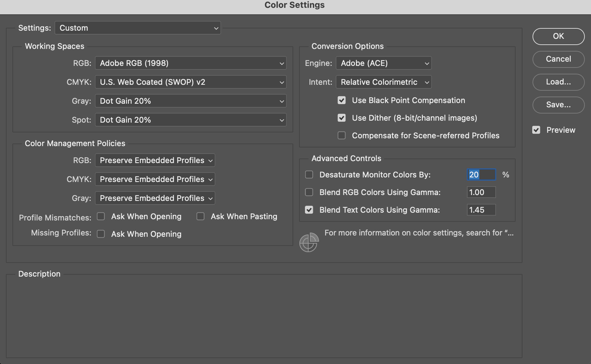Click the Blend Text gamma value field
The height and width of the screenshot is (364, 591).
tap(481, 210)
